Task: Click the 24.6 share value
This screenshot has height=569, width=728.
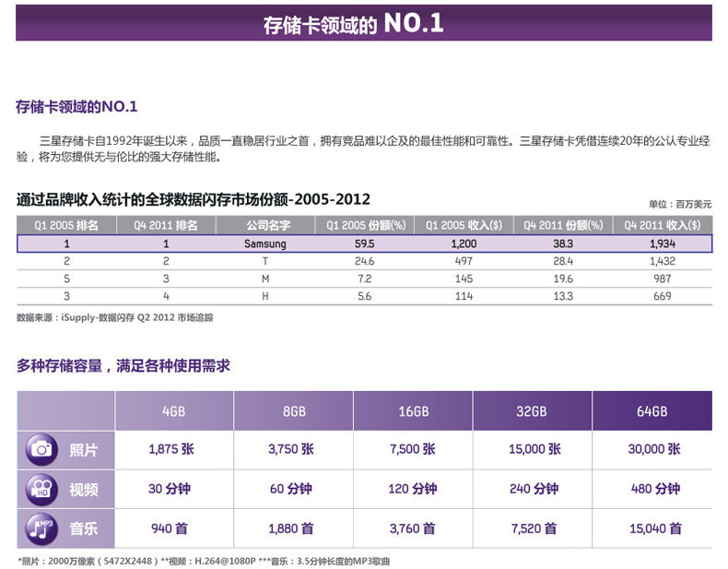Action: tap(365, 261)
